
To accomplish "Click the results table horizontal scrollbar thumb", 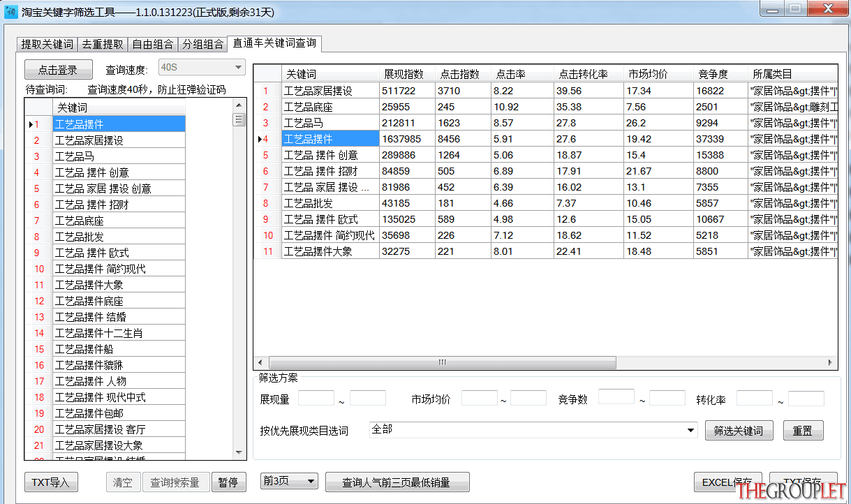I will [442, 363].
